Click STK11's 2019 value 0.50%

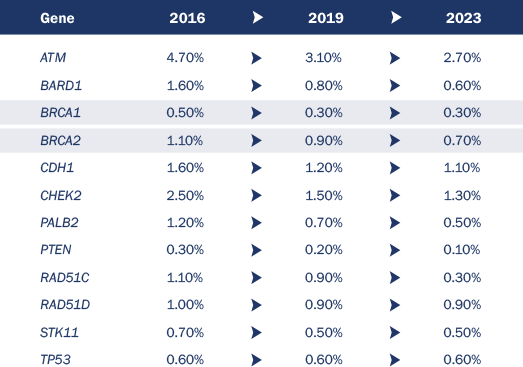pyautogui.click(x=324, y=333)
